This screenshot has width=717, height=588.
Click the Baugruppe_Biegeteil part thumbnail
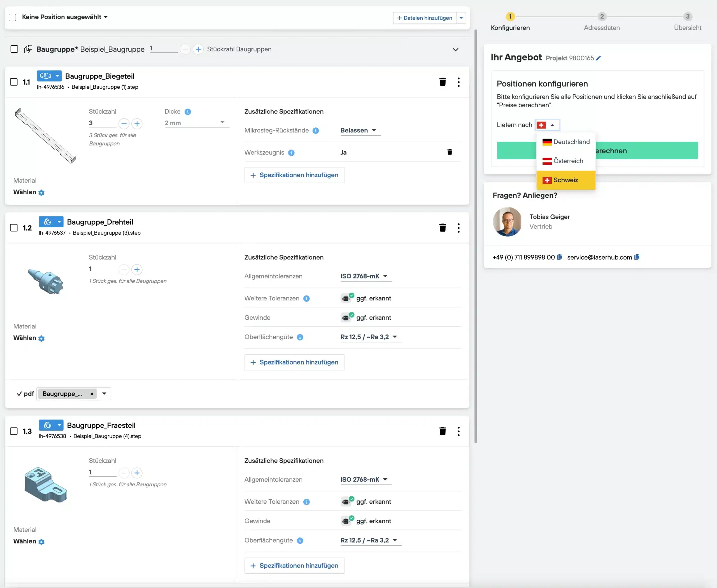pos(46,136)
